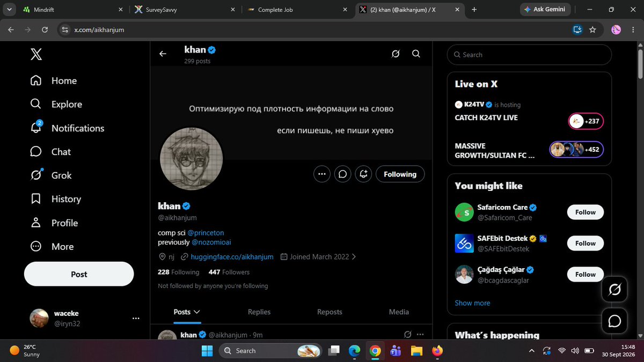The width and height of the screenshot is (644, 362).
Task: Click the X Search input field
Action: click(x=529, y=55)
